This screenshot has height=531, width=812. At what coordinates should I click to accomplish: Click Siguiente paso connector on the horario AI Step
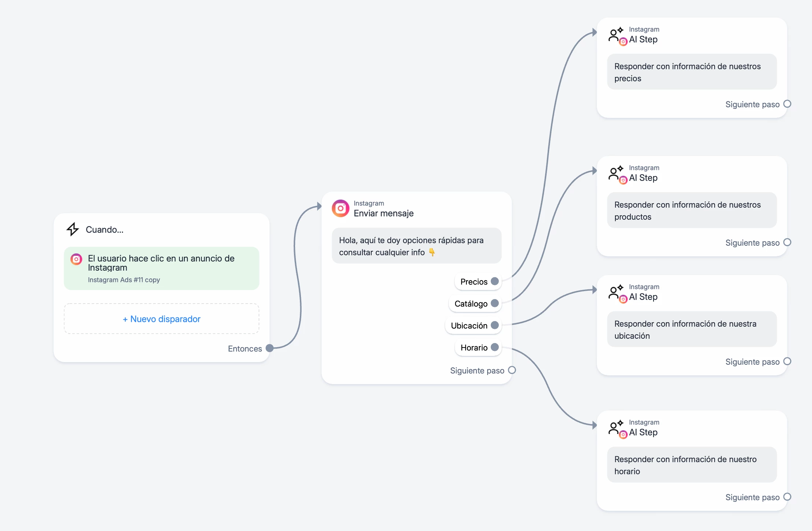(787, 497)
